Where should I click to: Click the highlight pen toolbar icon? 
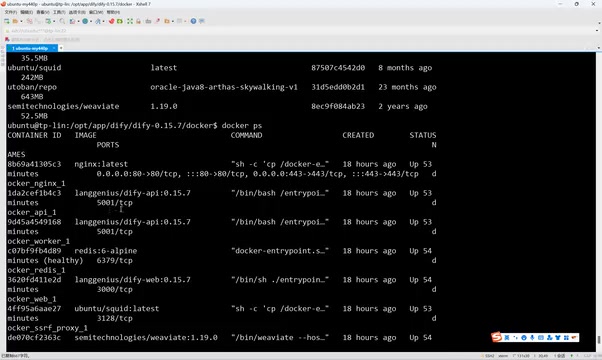[157, 21]
